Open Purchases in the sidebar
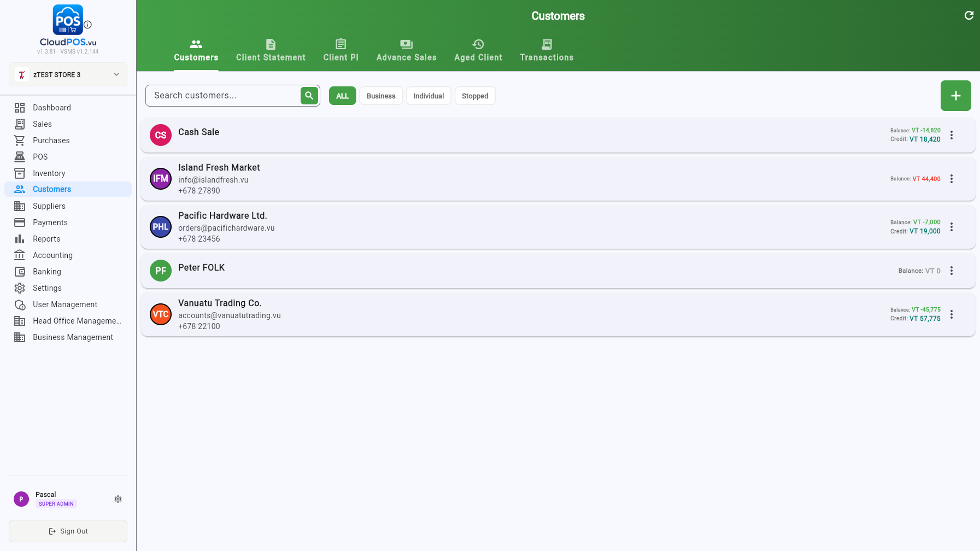This screenshot has height=551, width=980. pos(68,140)
